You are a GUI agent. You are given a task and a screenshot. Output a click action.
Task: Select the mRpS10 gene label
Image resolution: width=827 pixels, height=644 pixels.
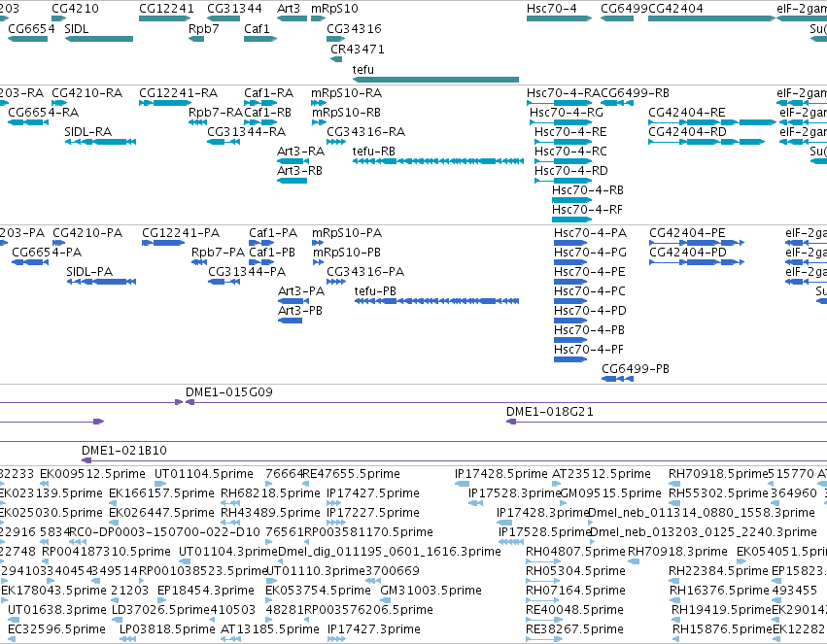[334, 9]
